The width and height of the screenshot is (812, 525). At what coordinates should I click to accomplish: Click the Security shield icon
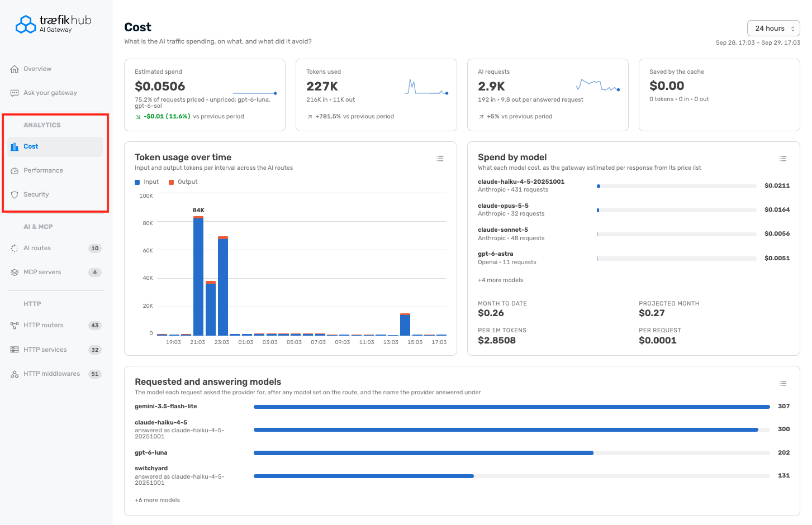pyautogui.click(x=15, y=195)
